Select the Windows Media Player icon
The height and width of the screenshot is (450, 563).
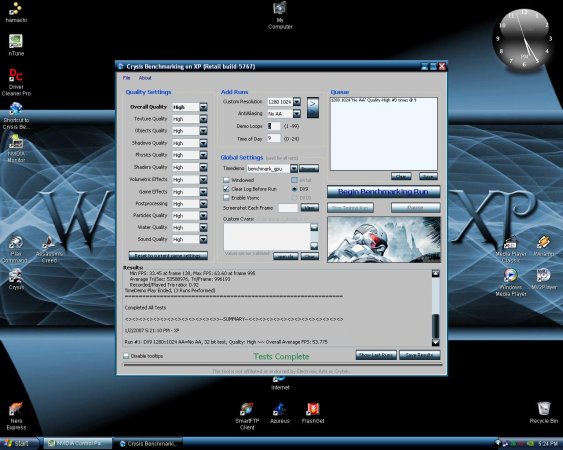(x=511, y=283)
